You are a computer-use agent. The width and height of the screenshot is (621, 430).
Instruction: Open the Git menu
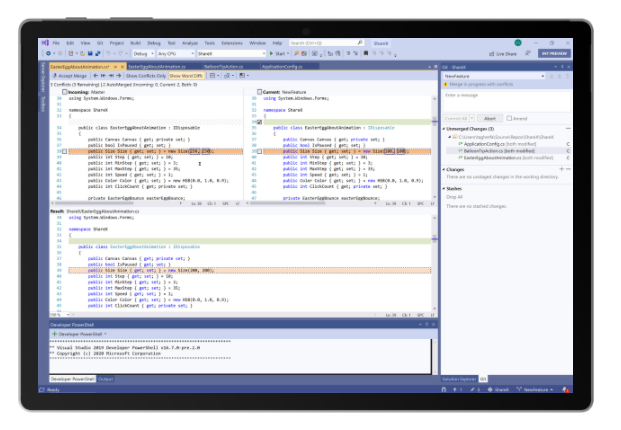[x=100, y=43]
